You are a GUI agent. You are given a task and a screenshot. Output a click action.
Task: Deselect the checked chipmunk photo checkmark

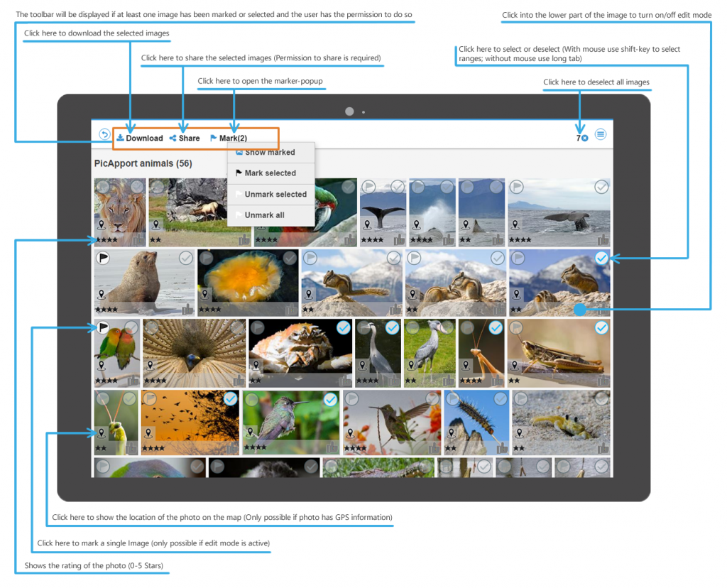click(601, 258)
